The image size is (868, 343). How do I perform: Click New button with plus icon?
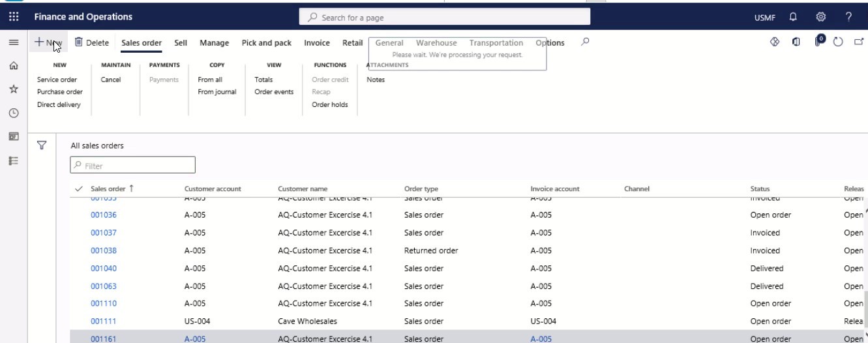(x=48, y=42)
